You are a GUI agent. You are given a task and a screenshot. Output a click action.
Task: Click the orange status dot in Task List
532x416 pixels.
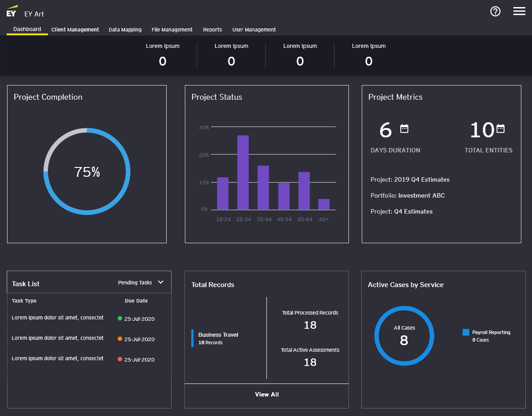(120, 339)
